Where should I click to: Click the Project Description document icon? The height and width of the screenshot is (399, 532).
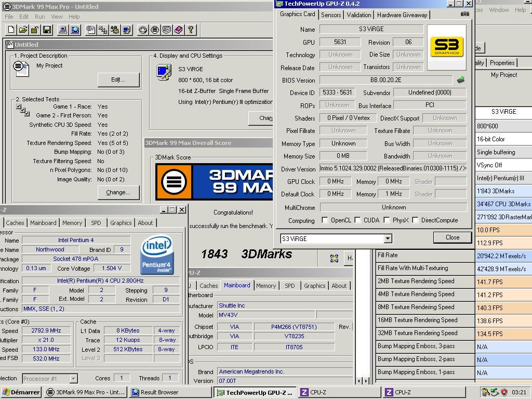(x=21, y=69)
